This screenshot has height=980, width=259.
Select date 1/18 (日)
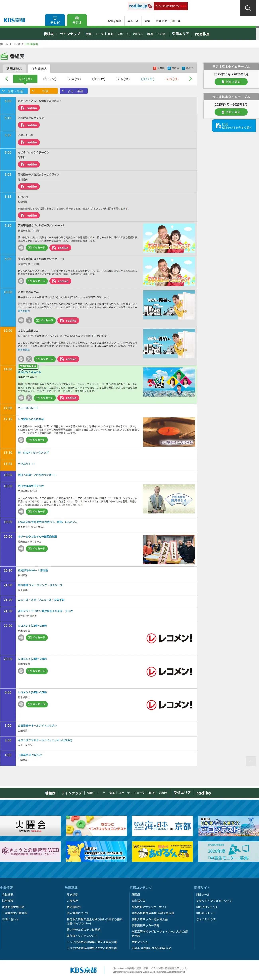[x=172, y=79]
